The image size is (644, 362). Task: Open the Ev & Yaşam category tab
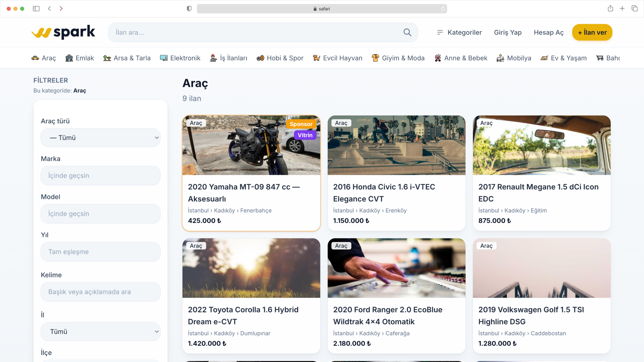click(x=563, y=58)
